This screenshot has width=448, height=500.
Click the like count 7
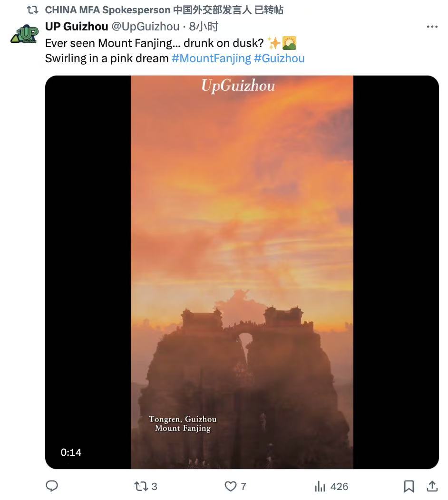pos(243,486)
